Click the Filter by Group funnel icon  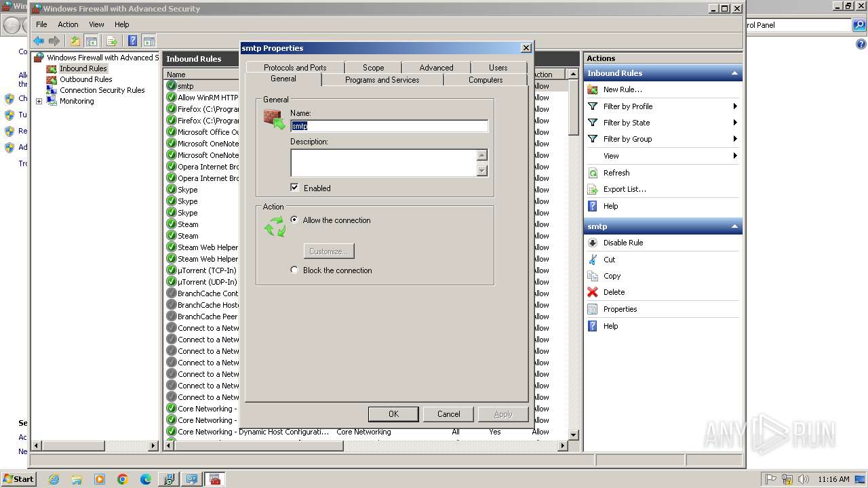593,139
